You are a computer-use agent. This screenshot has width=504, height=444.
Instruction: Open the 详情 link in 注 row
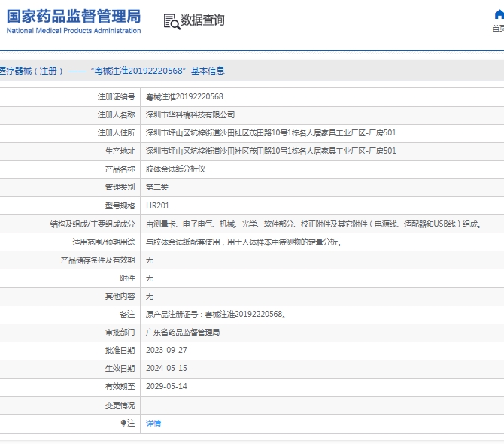[x=153, y=424]
